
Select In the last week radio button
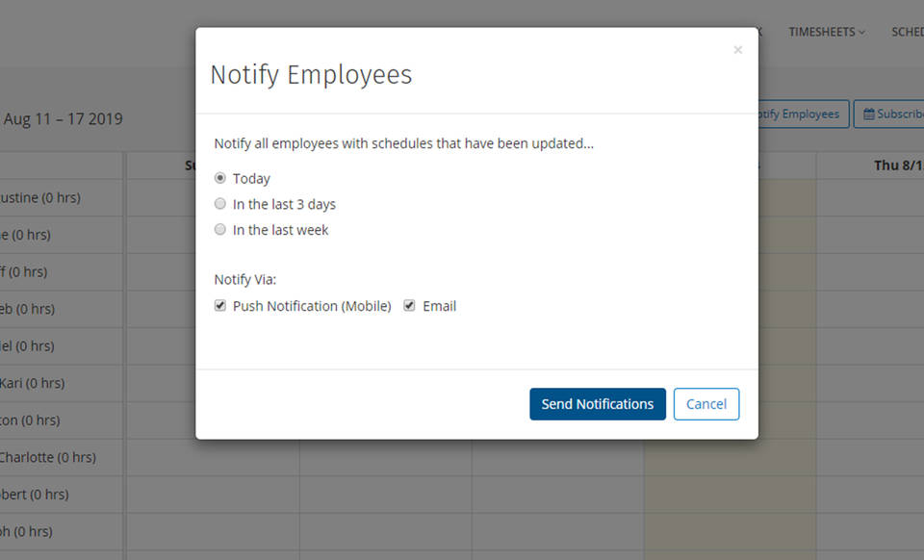(x=220, y=230)
